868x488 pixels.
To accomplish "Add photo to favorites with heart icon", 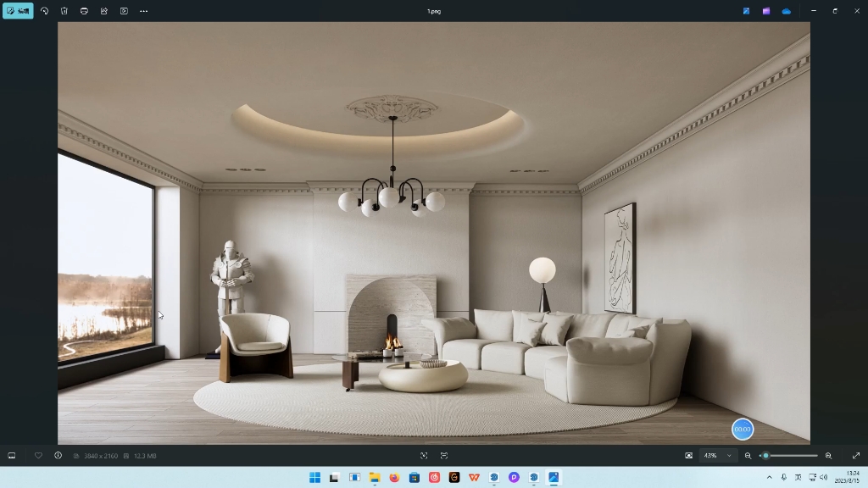I will (x=38, y=456).
